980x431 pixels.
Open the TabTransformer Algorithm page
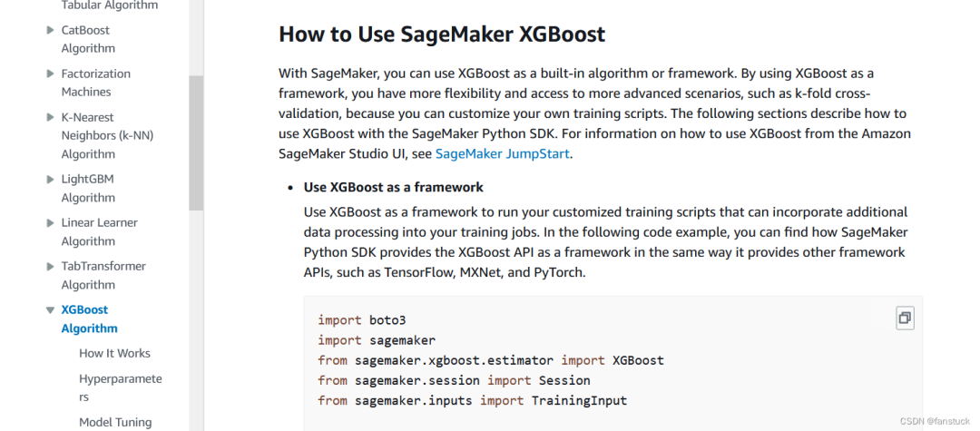click(x=103, y=275)
